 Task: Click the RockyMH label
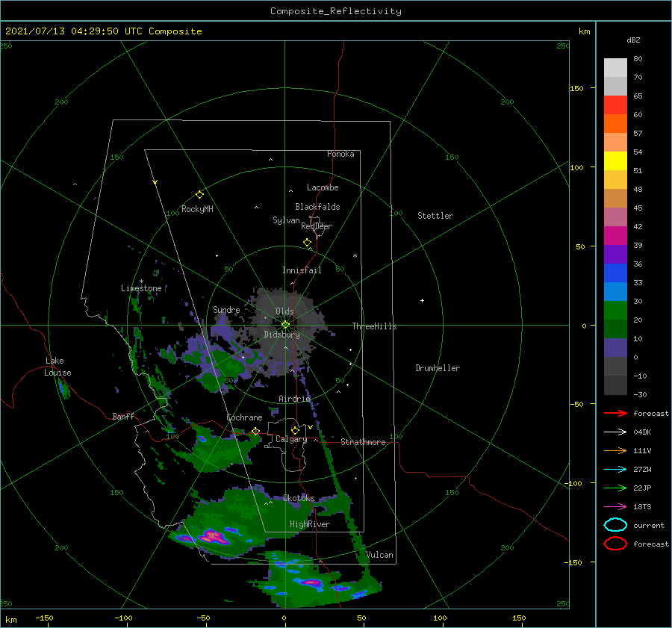pyautogui.click(x=197, y=209)
